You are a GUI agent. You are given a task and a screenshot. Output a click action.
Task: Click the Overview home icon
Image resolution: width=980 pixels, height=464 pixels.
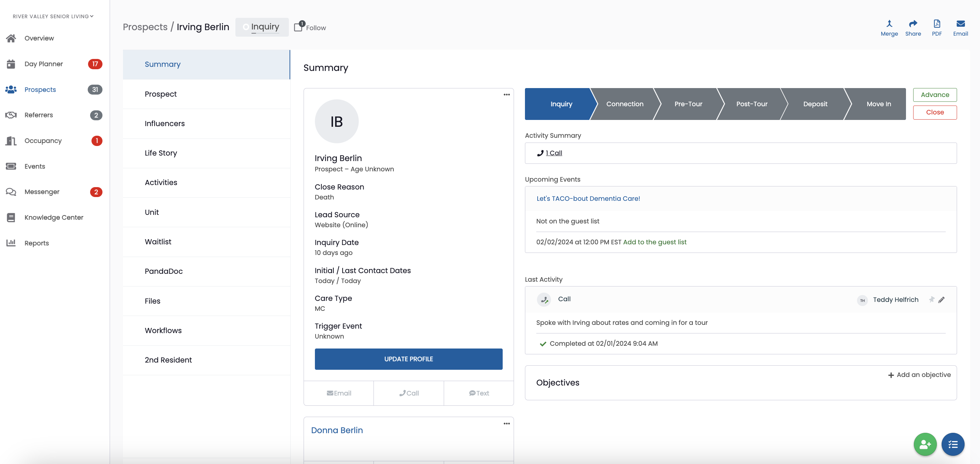(11, 38)
